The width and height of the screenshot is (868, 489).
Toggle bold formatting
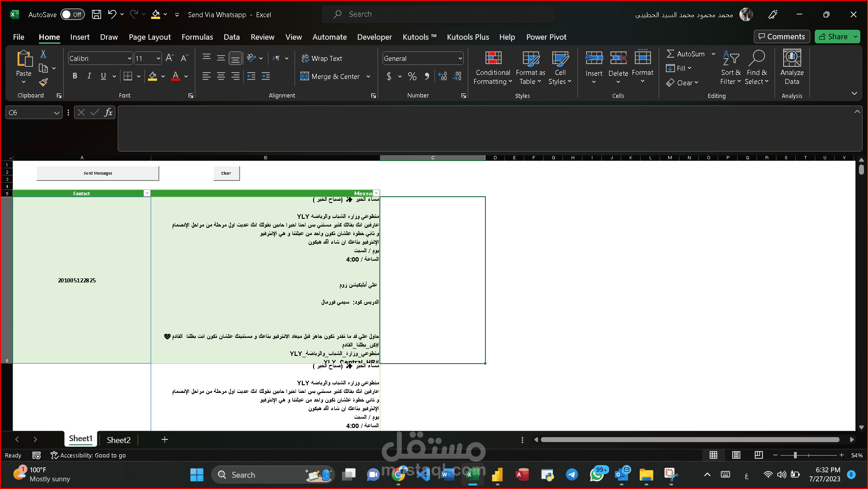tap(75, 76)
